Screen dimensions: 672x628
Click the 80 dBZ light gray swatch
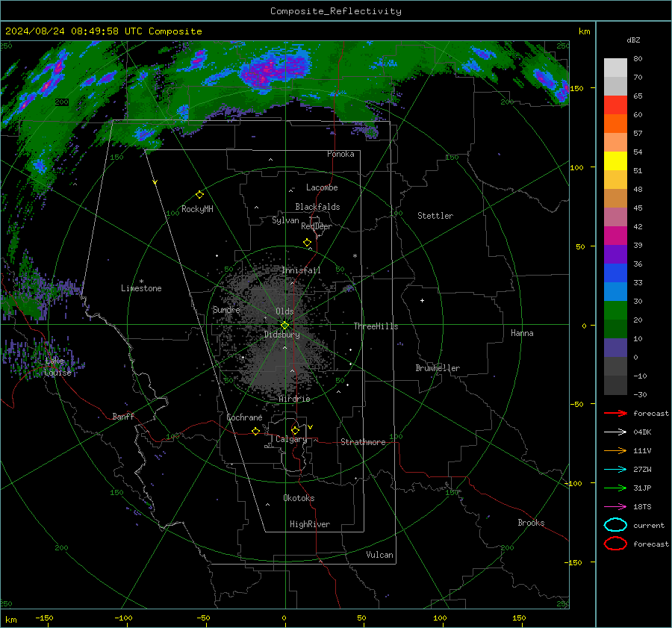(x=615, y=67)
